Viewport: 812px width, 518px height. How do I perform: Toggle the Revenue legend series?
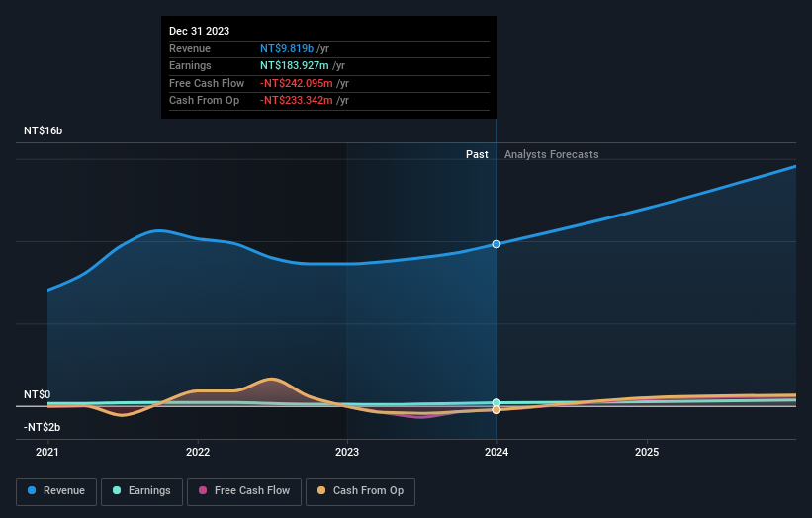[x=56, y=491]
